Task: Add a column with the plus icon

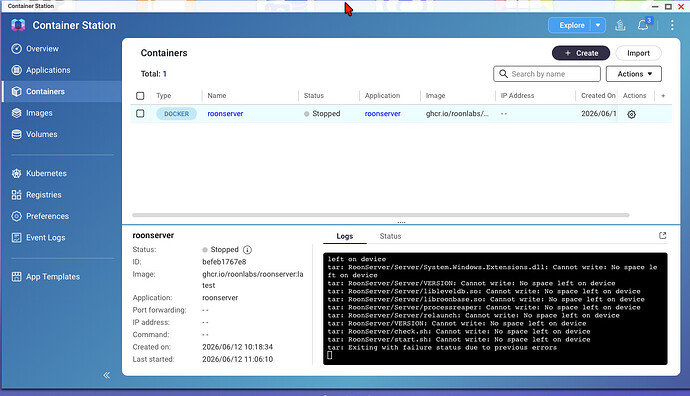Action: point(663,95)
